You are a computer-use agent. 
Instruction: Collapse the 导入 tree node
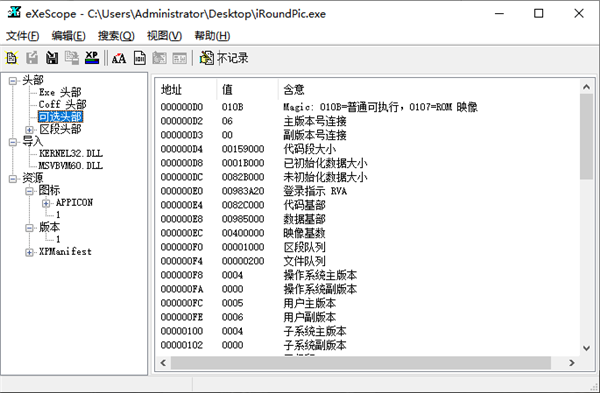[13, 142]
